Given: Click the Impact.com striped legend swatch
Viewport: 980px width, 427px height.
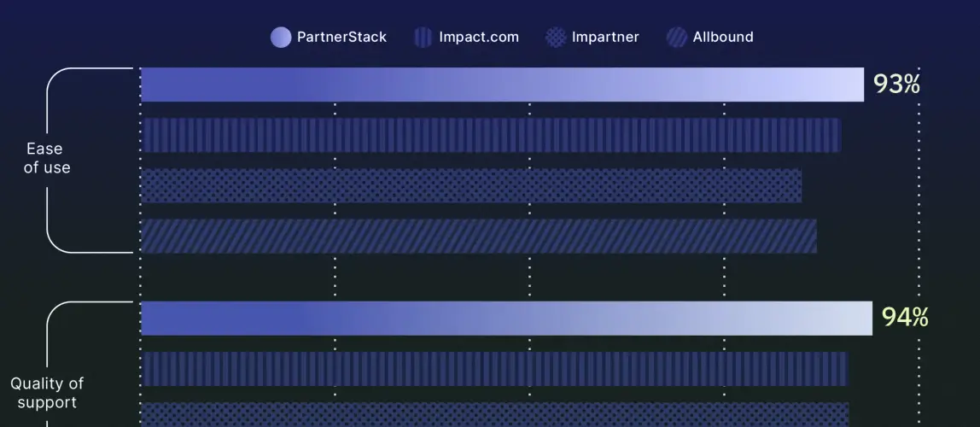Looking at the screenshot, I should click(423, 38).
